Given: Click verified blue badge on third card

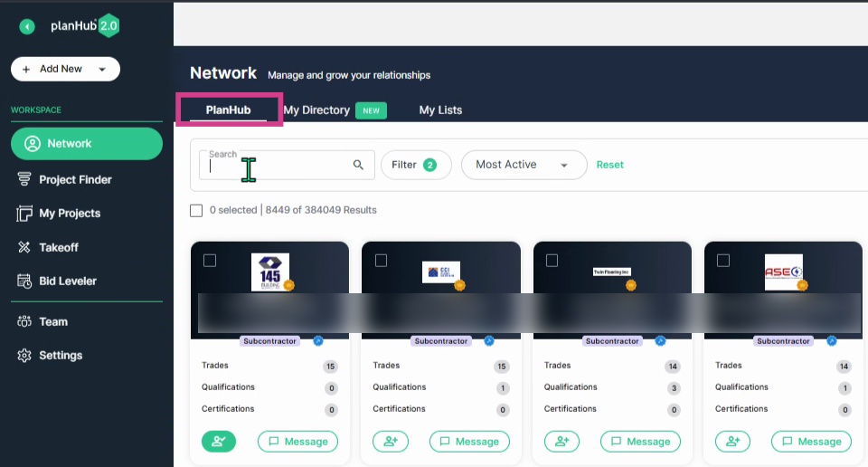Looking at the screenshot, I should pos(660,340).
